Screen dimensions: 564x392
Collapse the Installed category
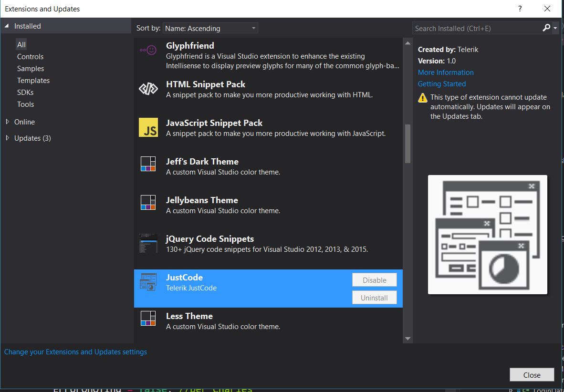click(x=7, y=26)
